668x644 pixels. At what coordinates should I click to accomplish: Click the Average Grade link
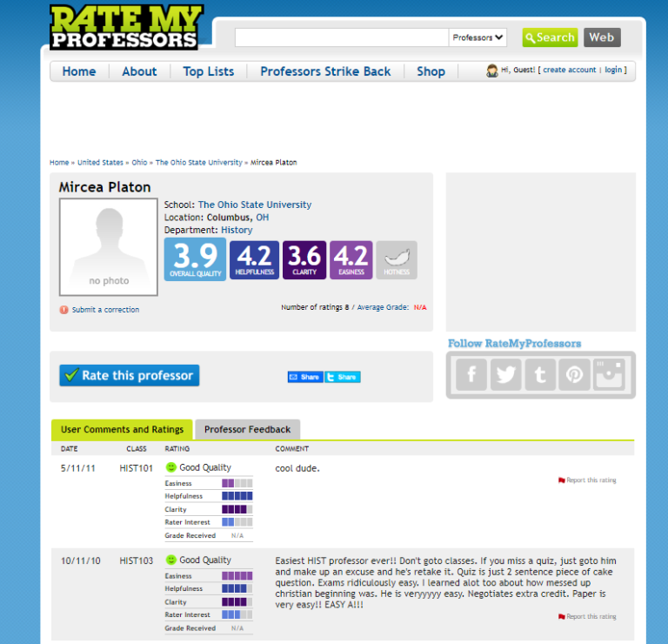[x=383, y=307]
